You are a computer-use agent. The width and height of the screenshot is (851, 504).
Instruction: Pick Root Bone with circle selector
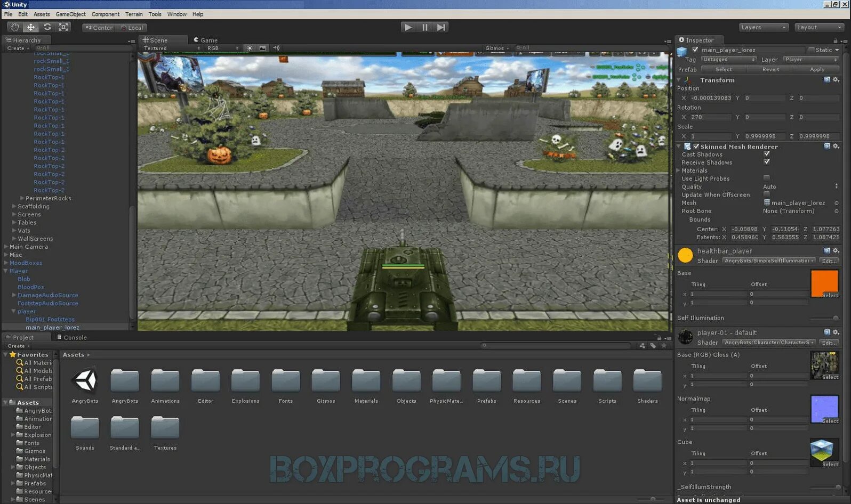pyautogui.click(x=836, y=211)
